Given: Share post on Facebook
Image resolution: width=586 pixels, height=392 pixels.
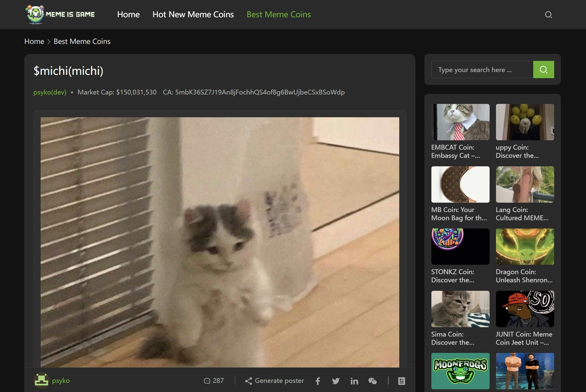Looking at the screenshot, I should click(x=318, y=381).
